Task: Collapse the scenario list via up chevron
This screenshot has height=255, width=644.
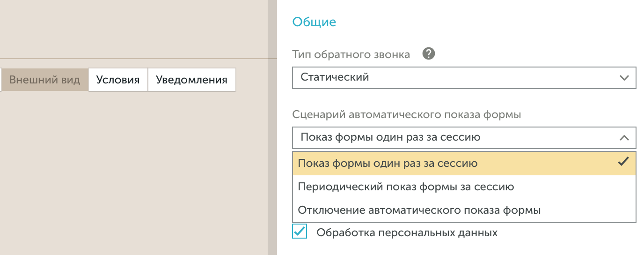Action: 624,138
